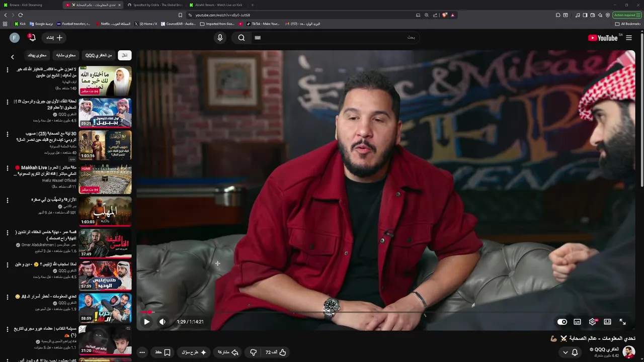Switch to Browse - Kick Streaming browser tab
Screen dimensions: 644x362
coord(31,5)
